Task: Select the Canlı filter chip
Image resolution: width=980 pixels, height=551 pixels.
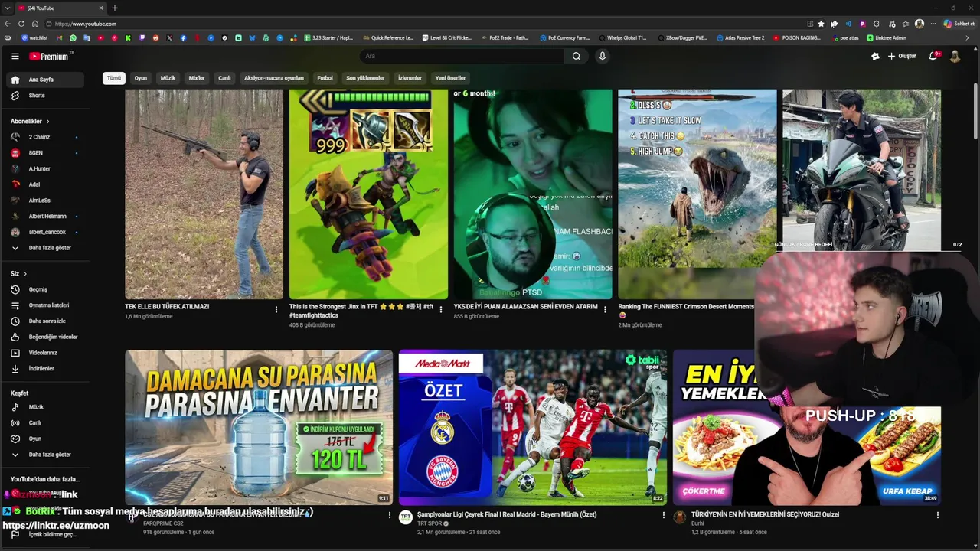Action: [224, 78]
